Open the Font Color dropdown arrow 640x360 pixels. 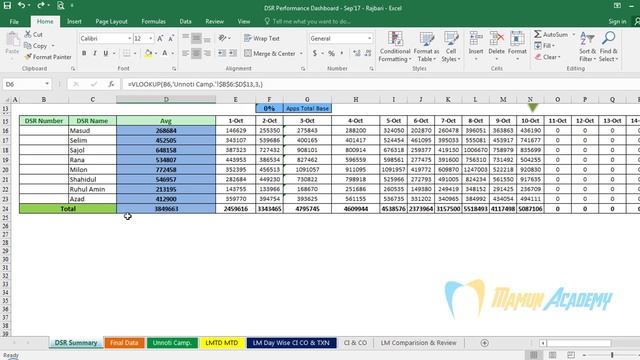tap(173, 53)
